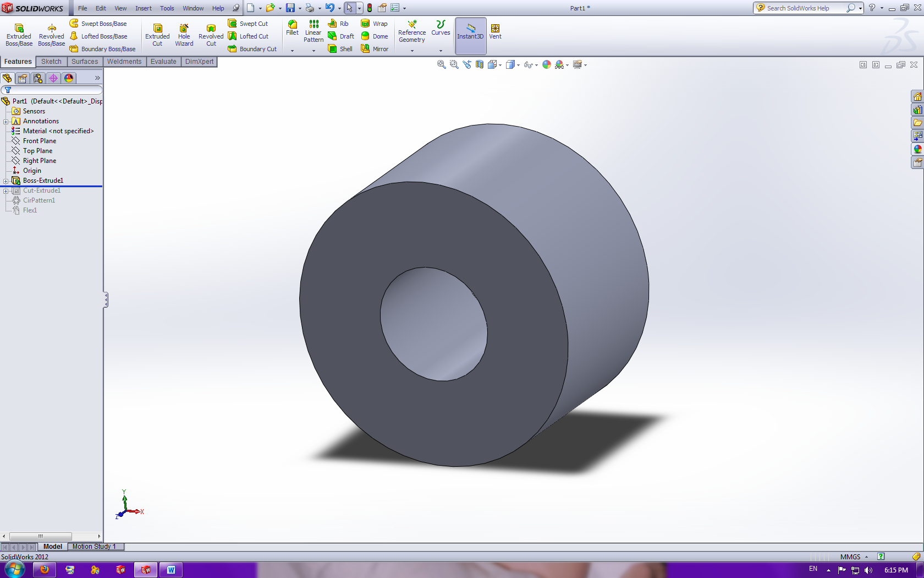Activate the Section View icon
Viewport: 924px width, 578px height.
click(x=480, y=64)
